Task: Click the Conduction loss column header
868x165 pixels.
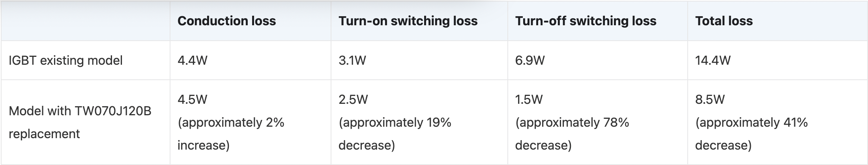Action: pos(226,21)
